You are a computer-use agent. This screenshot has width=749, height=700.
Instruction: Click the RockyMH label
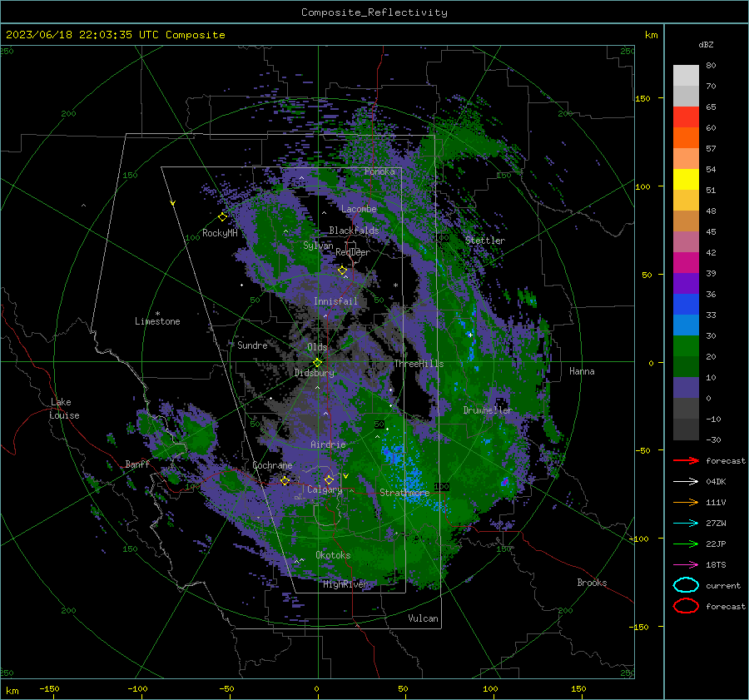[x=220, y=233]
